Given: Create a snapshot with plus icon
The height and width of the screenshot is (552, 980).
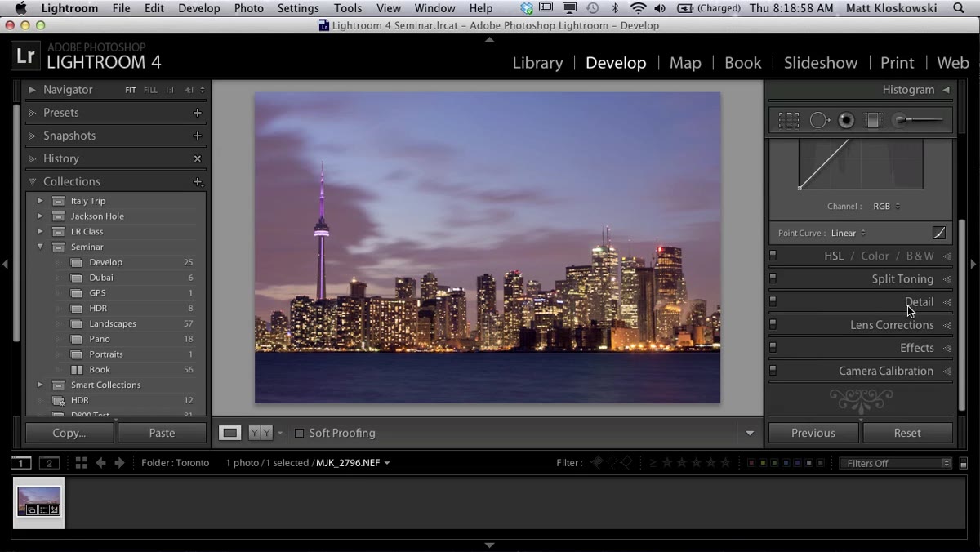Looking at the screenshot, I should tap(197, 136).
